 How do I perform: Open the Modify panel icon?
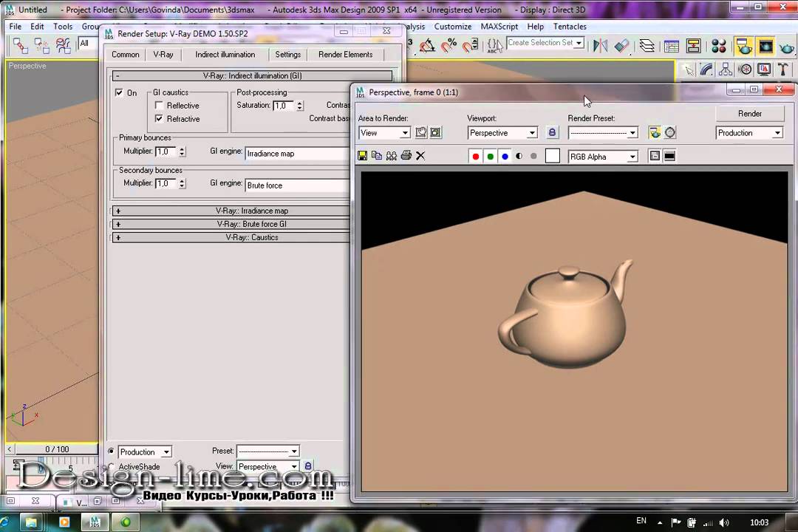(x=706, y=69)
